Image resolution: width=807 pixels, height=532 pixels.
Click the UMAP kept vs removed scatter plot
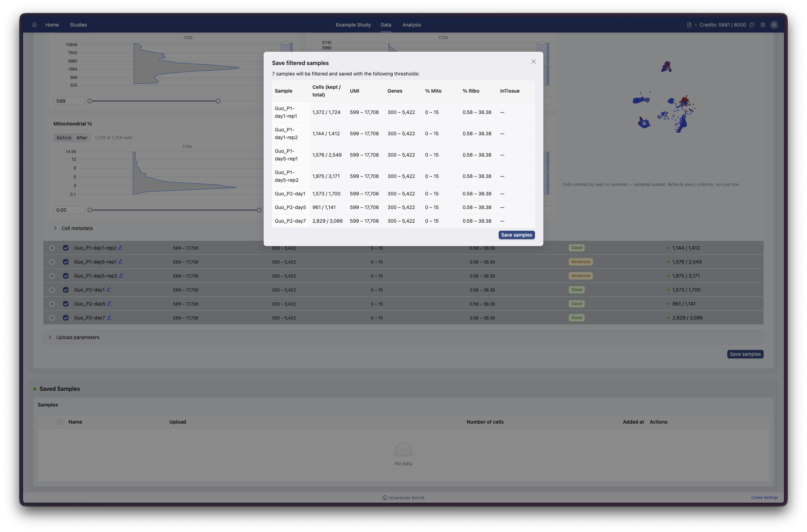[664, 98]
